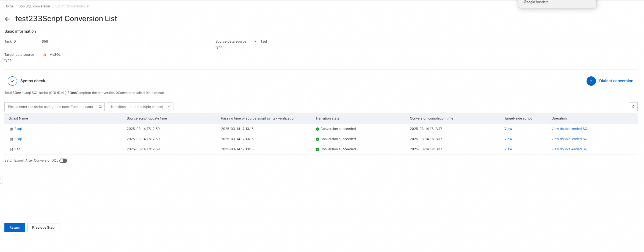
Task: Click the Previous Step button
Action: [x=43, y=228]
